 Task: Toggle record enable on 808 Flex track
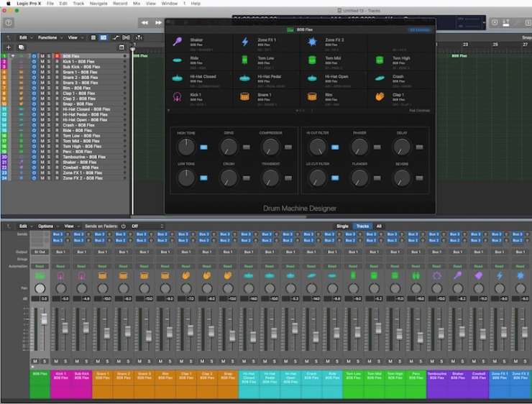(57, 56)
